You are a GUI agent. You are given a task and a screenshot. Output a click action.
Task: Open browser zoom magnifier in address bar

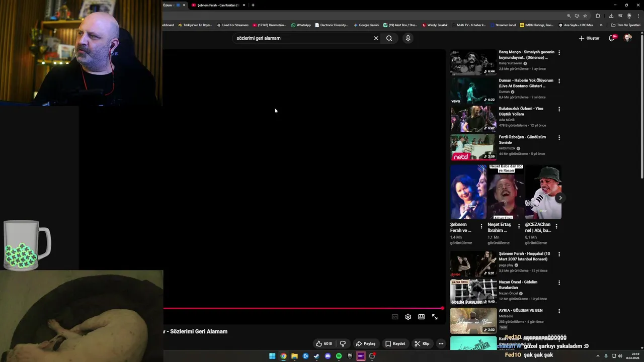click(569, 16)
